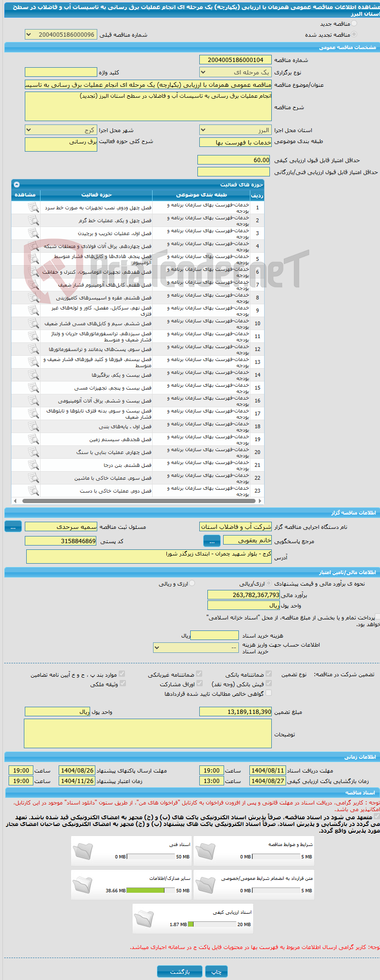Click the view magnifier icon for row 12
380x980 pixels.
click(33, 349)
